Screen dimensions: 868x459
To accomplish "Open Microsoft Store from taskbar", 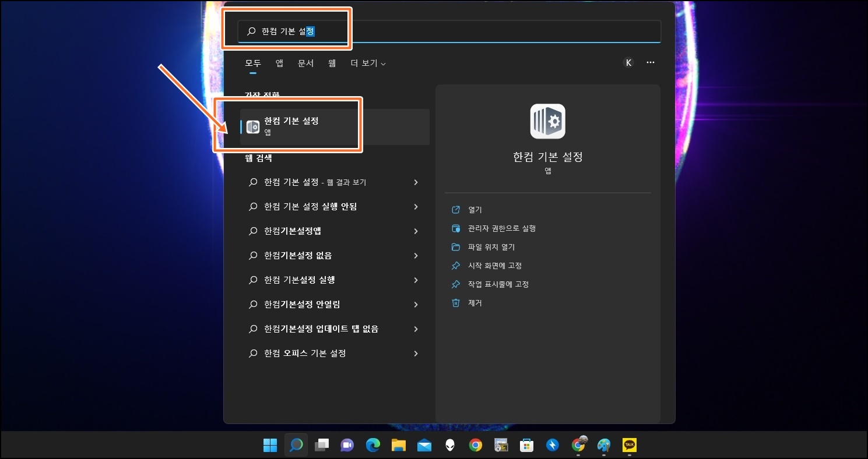I will [527, 445].
